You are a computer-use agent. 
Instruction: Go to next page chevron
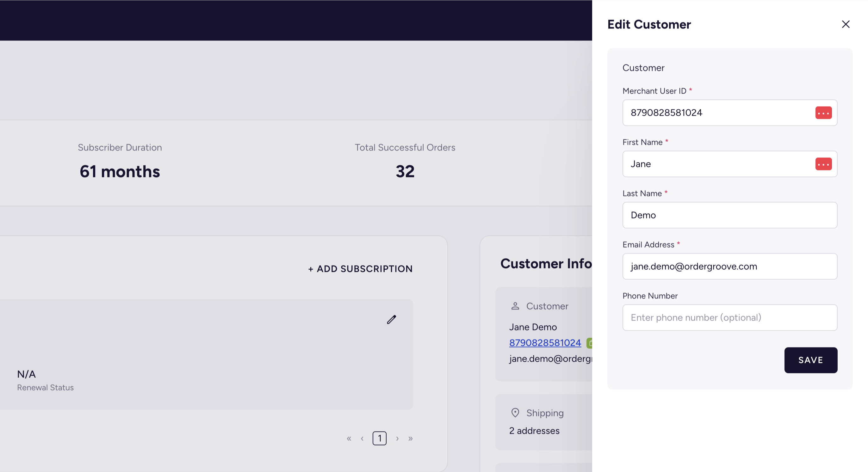pyautogui.click(x=397, y=438)
